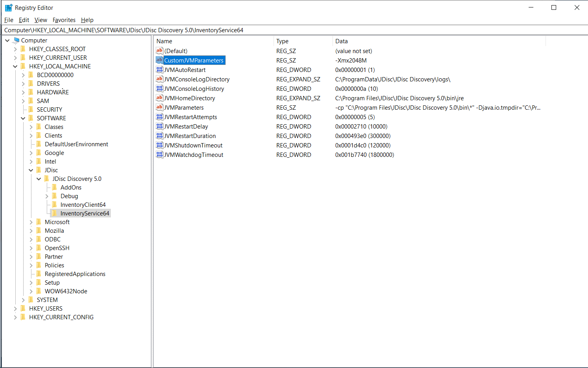
Task: Click the binary icon next to JVMAutoRestart
Action: tap(160, 70)
